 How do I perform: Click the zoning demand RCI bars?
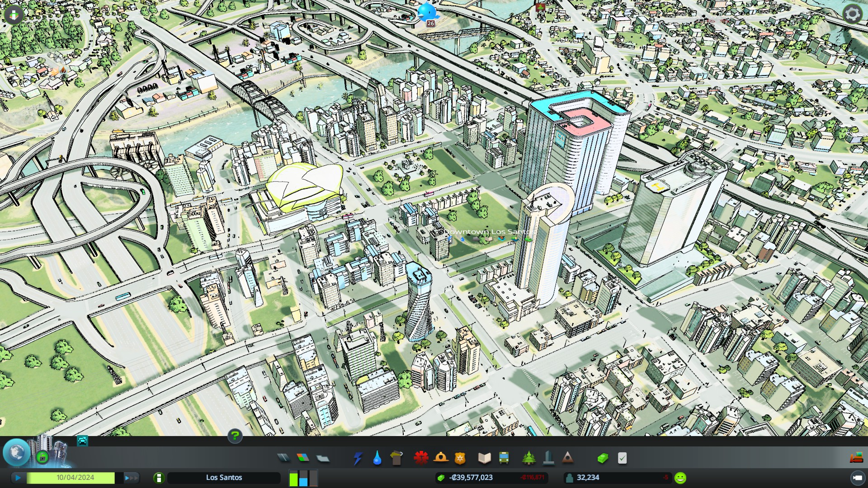[x=303, y=478]
